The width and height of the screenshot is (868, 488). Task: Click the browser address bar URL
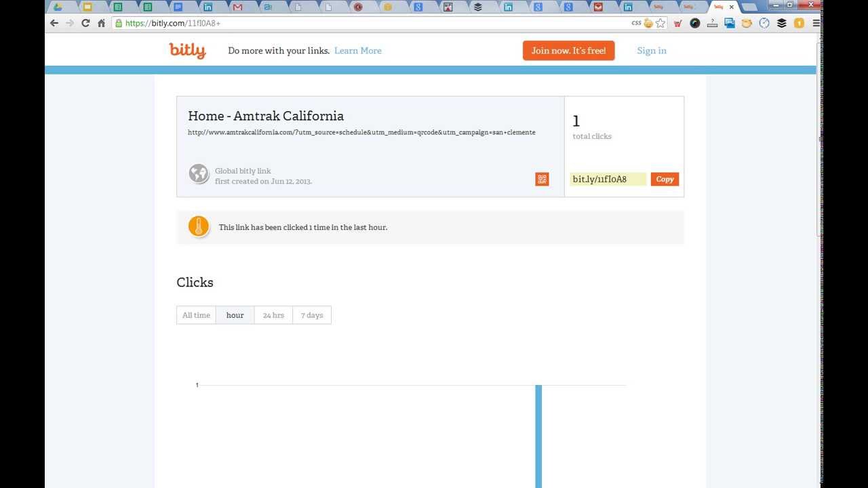(173, 23)
